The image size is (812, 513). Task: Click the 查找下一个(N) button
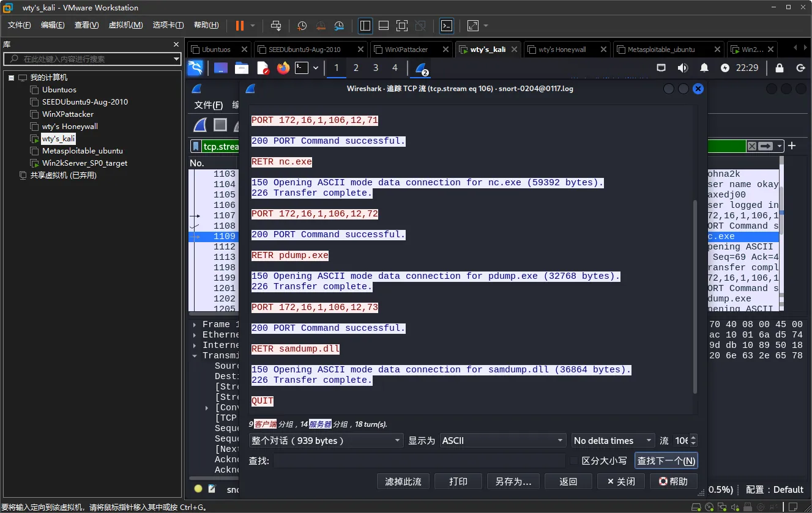coord(666,460)
